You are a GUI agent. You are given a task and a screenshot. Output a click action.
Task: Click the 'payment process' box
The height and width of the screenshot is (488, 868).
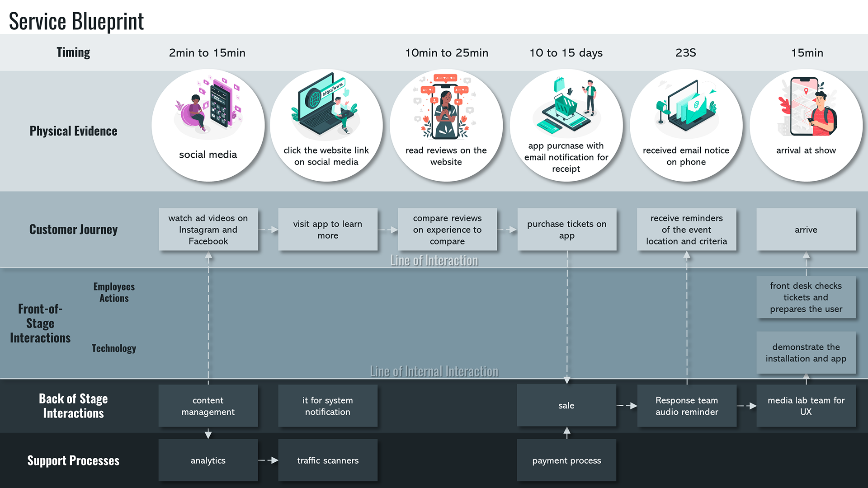click(x=566, y=460)
